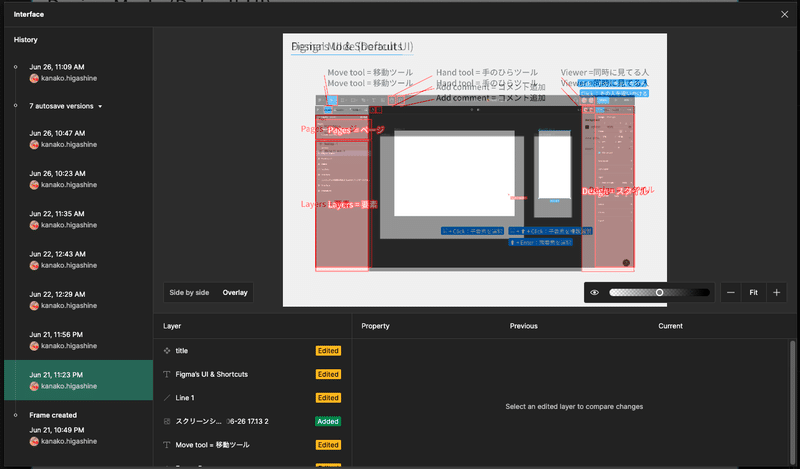Click the component icon beside title layer

coord(167,351)
